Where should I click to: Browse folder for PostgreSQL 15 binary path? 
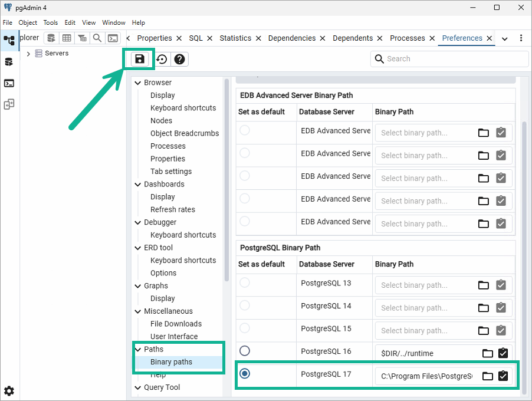point(484,330)
